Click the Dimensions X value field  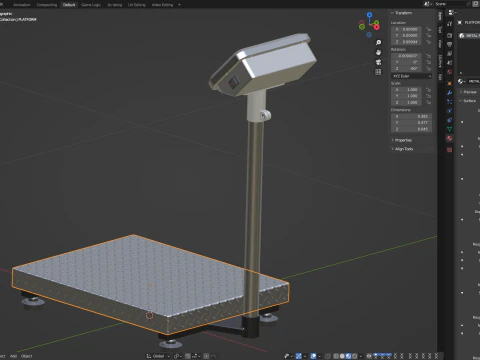(x=411, y=116)
